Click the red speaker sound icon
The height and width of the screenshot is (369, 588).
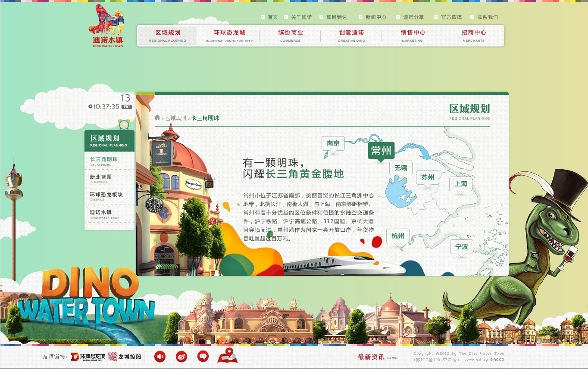160,357
